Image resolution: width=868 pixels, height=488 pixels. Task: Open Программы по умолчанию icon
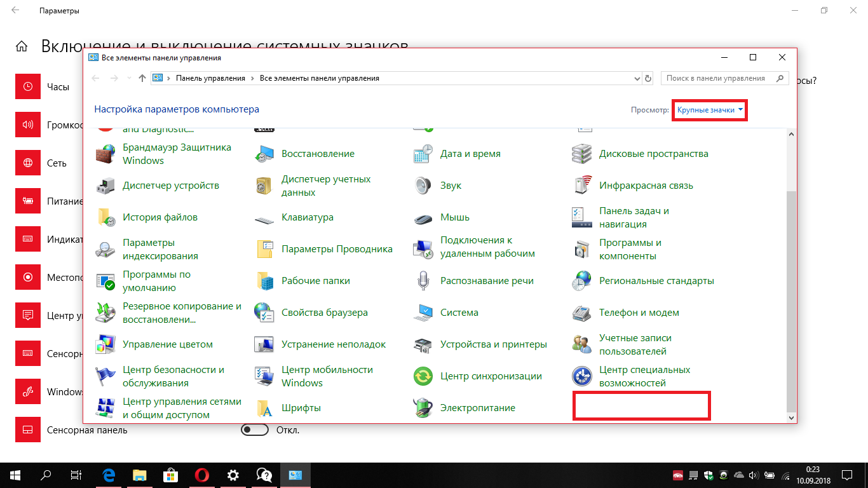click(x=105, y=281)
